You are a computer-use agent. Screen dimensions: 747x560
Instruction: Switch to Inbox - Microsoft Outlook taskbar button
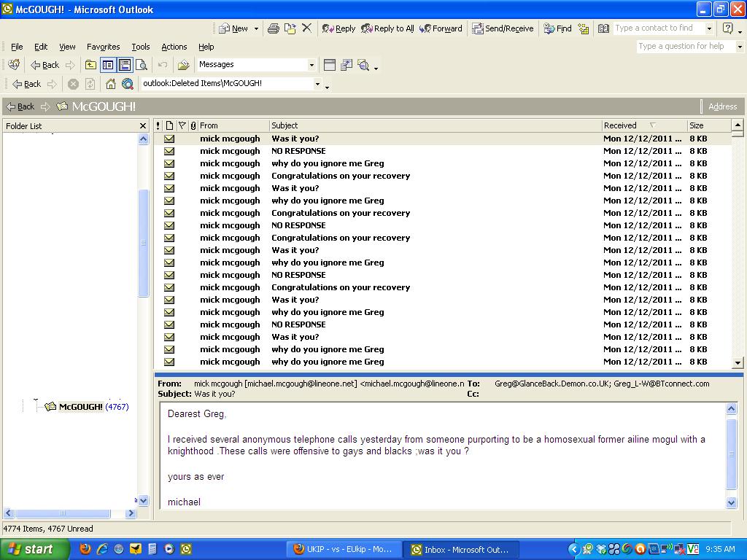pyautogui.click(x=460, y=550)
